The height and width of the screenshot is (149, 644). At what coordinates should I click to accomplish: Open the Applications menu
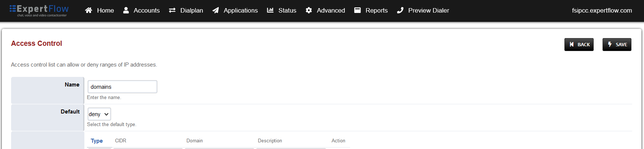(x=241, y=10)
